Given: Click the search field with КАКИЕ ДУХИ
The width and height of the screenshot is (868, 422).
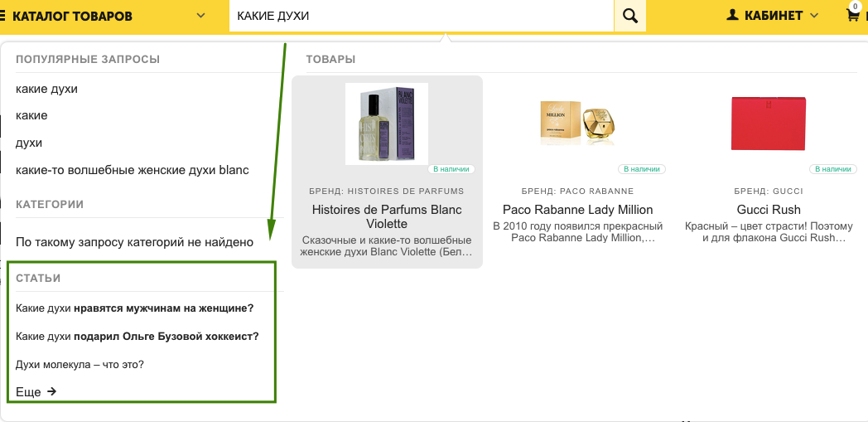Looking at the screenshot, I should [x=422, y=16].
